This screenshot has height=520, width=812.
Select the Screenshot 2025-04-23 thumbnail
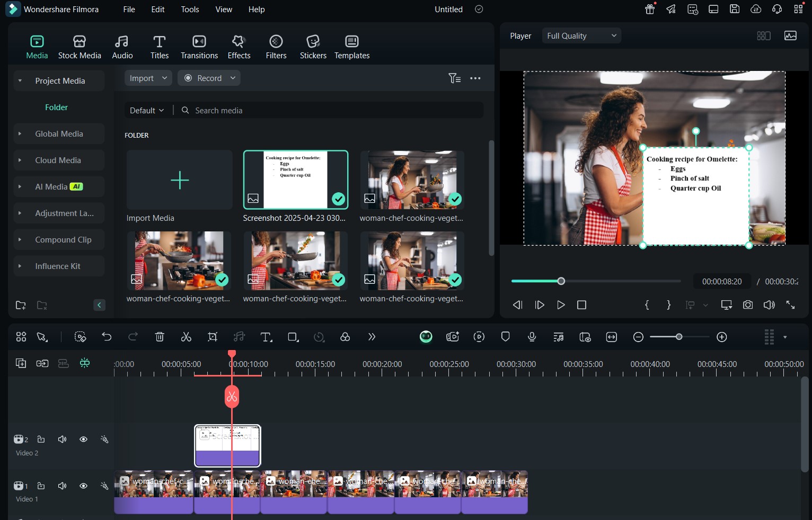[x=296, y=180]
